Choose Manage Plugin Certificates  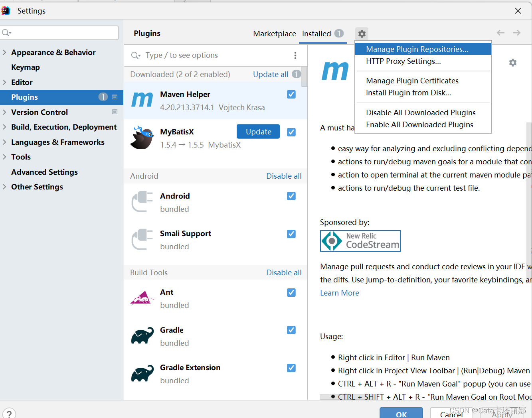point(423,81)
